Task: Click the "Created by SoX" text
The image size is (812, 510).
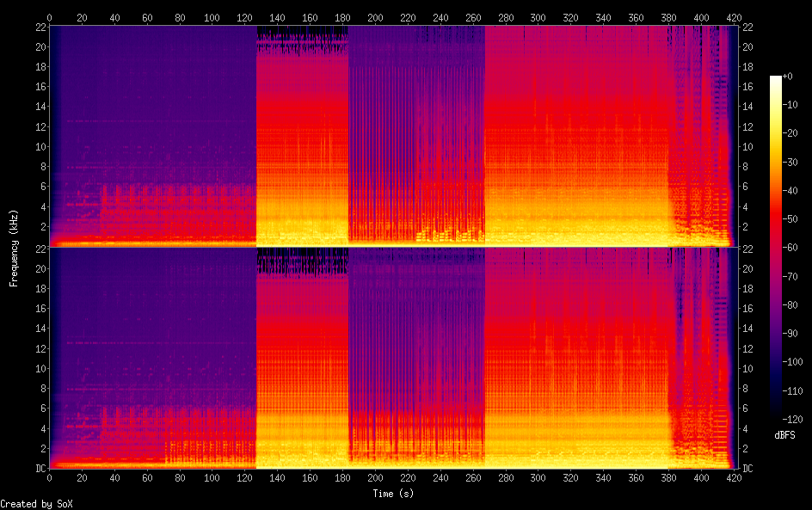Action: point(30,504)
